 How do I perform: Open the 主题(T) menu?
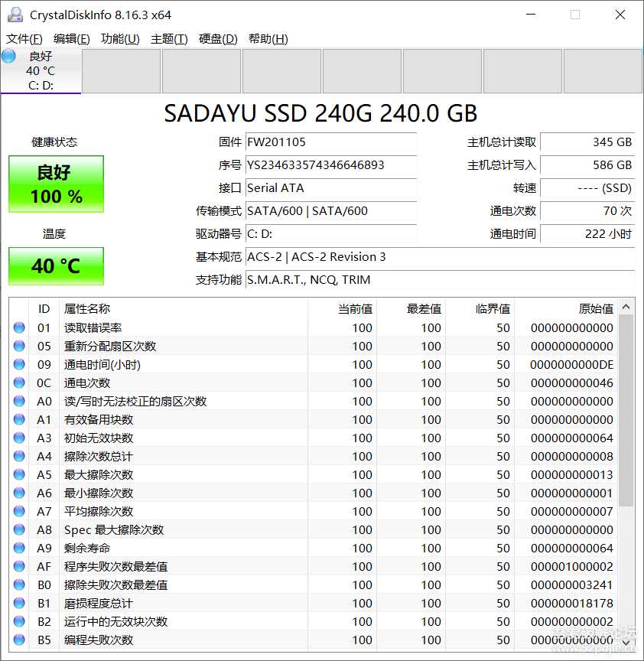[x=169, y=39]
